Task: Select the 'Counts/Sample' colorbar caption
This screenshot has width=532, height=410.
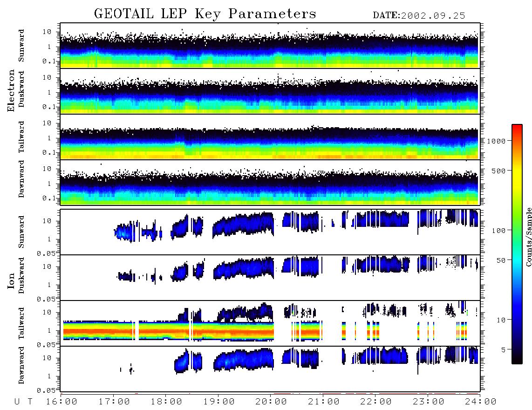Action: click(x=528, y=237)
